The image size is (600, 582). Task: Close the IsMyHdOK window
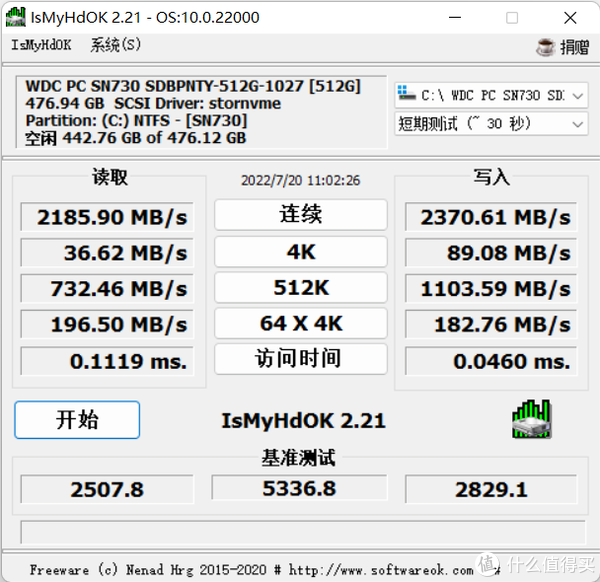[570, 18]
